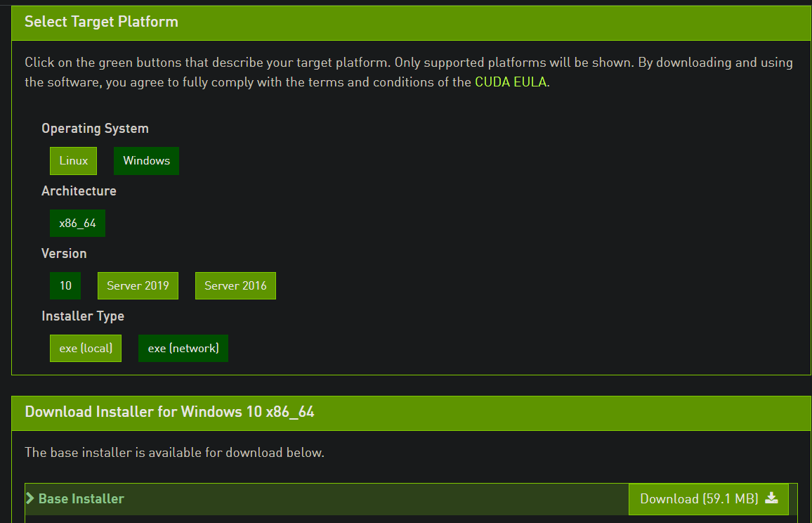Pick the Server 2016 version
The width and height of the screenshot is (812, 523).
pos(235,285)
